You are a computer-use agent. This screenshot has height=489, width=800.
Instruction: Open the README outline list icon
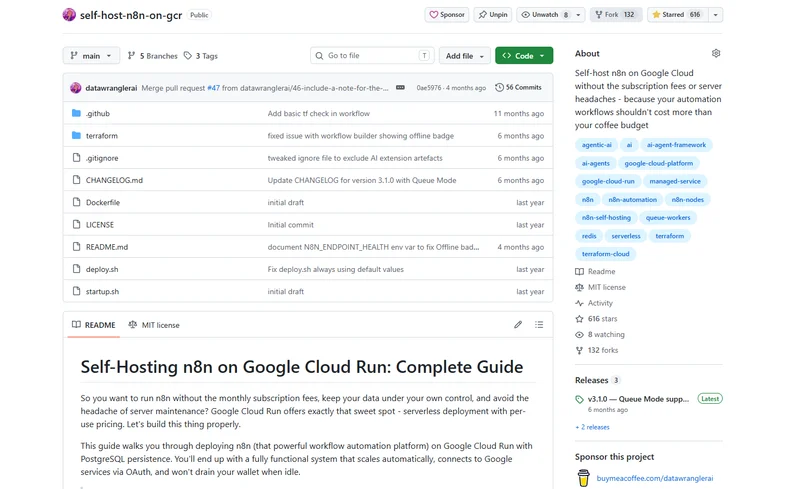pos(539,325)
